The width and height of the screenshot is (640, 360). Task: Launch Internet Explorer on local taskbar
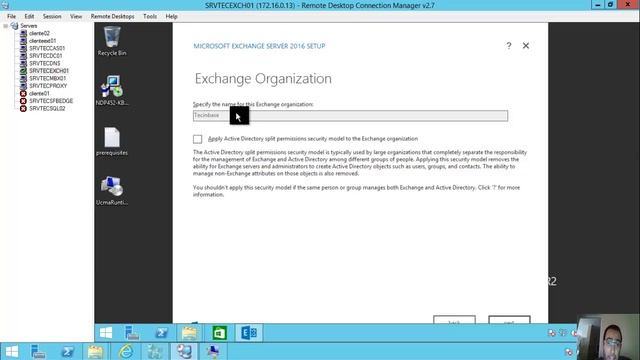pyautogui.click(x=126, y=351)
